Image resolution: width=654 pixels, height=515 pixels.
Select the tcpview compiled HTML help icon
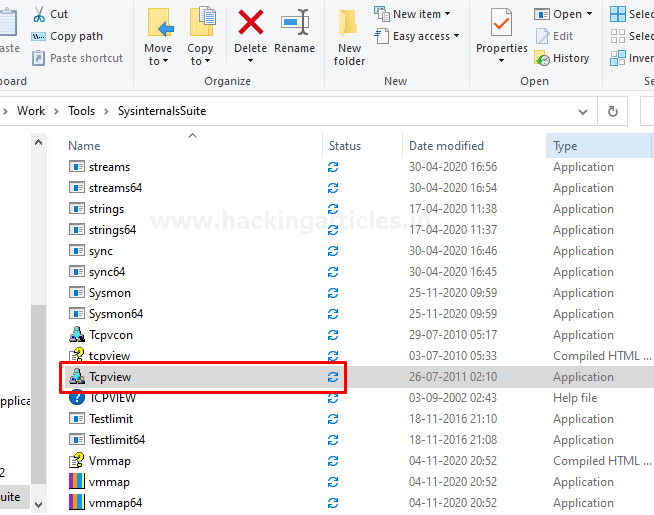click(77, 355)
